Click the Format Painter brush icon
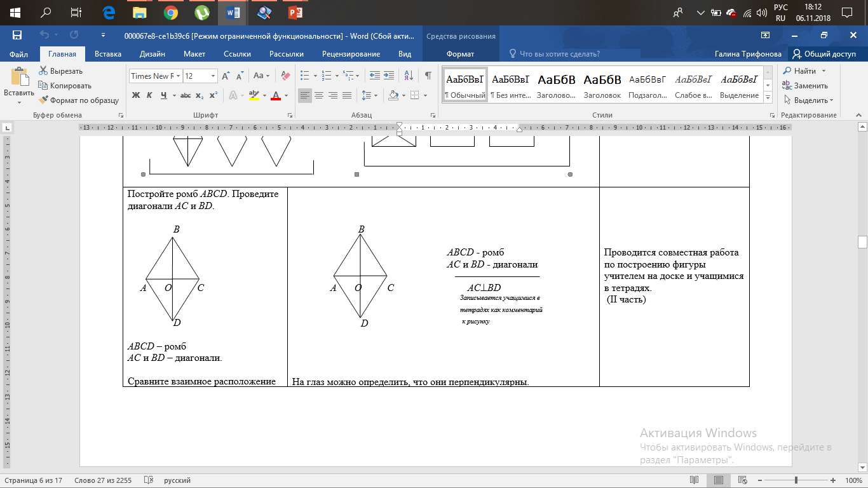 [43, 100]
